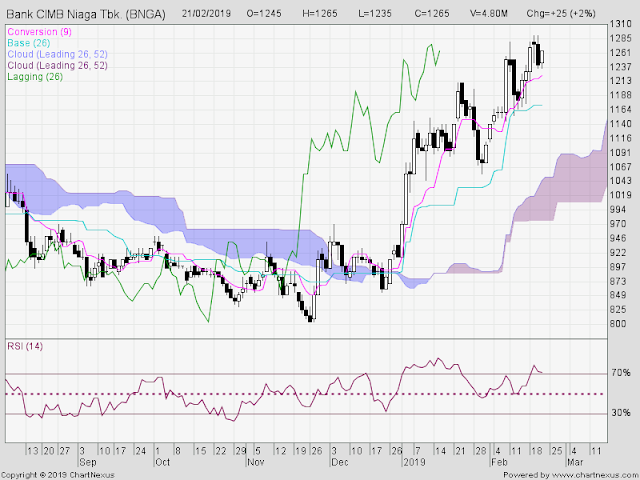Open the www.chartnexus.com powered-by link
Image resolution: width=640 pixels, height=480 pixels.
click(x=596, y=475)
